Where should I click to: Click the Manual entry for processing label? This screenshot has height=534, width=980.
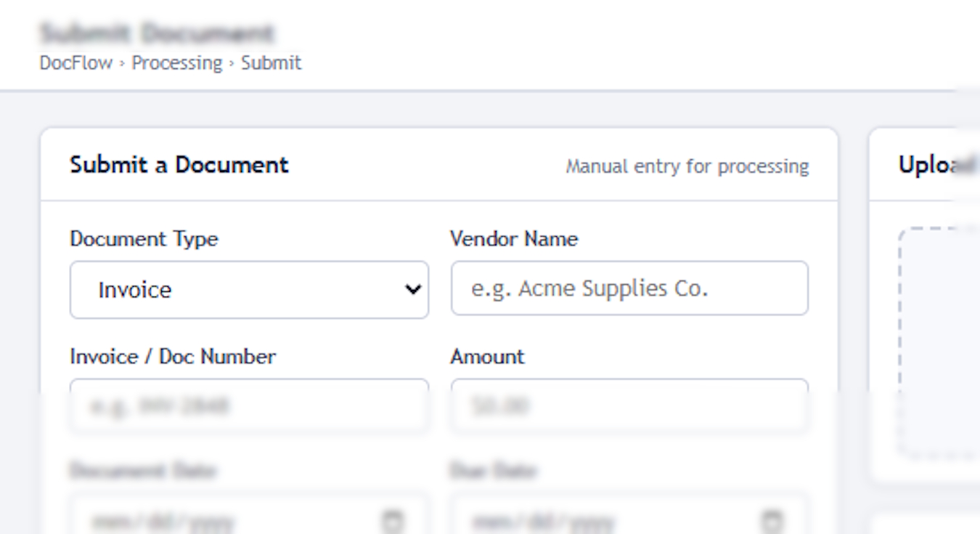coord(689,166)
